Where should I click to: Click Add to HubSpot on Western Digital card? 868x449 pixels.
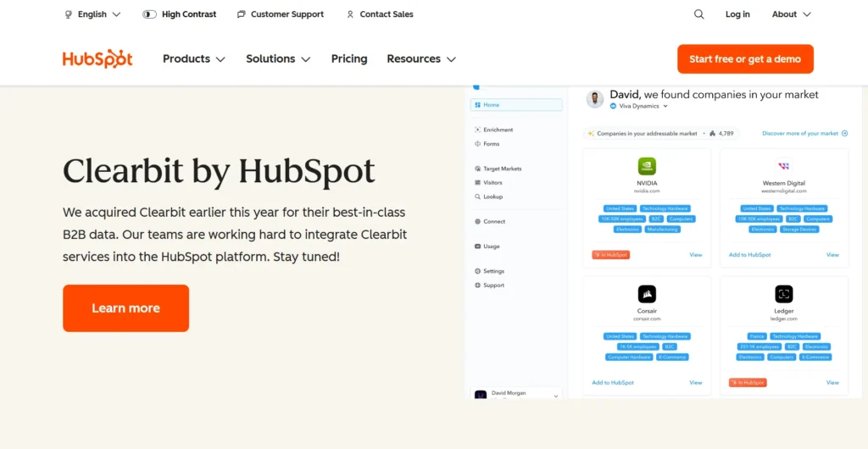[x=749, y=255]
